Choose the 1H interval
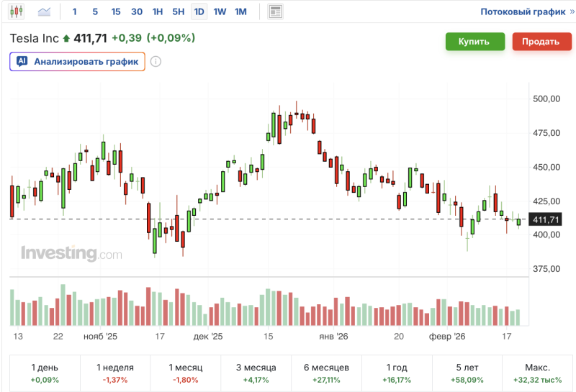Image resolution: width=576 pixels, height=392 pixels. click(x=158, y=12)
